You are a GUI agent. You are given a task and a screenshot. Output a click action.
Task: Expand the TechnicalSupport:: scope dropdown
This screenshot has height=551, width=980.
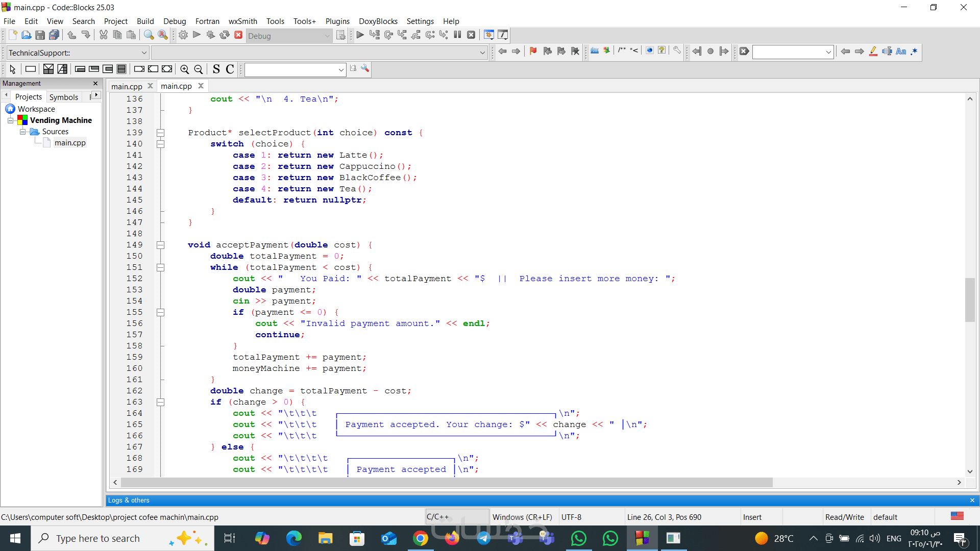coord(144,53)
